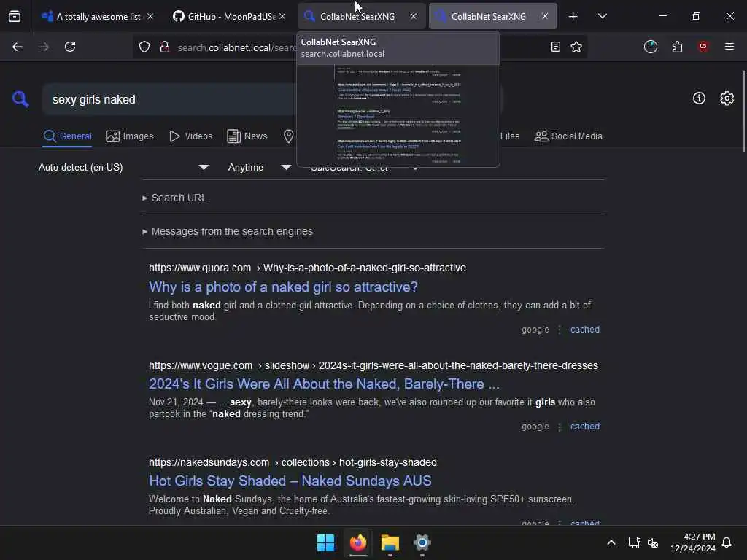Image resolution: width=747 pixels, height=560 pixels.
Task: Open Firefox View tab list icon
Action: pos(15,16)
